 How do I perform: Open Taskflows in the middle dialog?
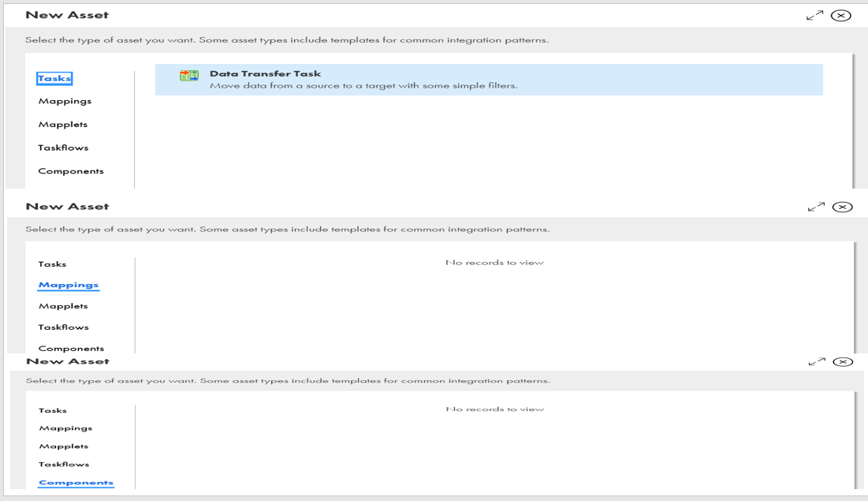coord(63,327)
